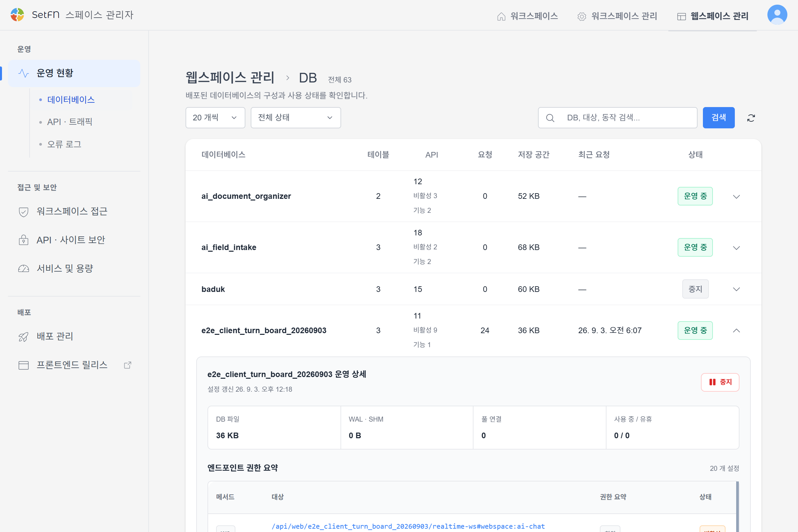The width and height of the screenshot is (798, 532).
Task: Open 오류 로그 in the sidebar
Action: (64, 144)
